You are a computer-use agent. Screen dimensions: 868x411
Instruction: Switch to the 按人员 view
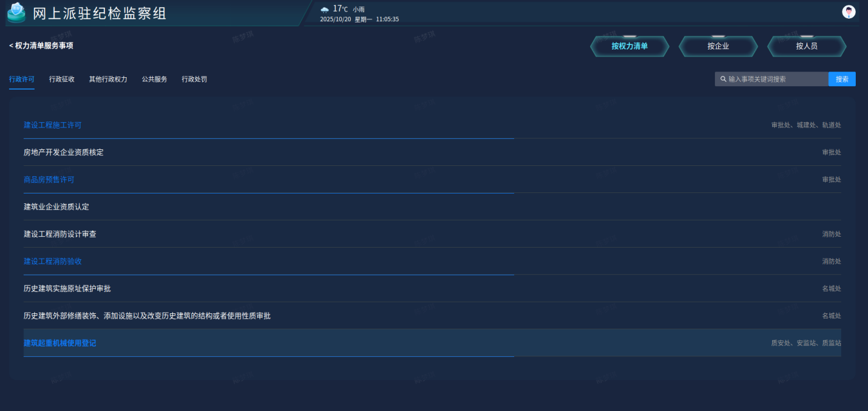tap(806, 46)
